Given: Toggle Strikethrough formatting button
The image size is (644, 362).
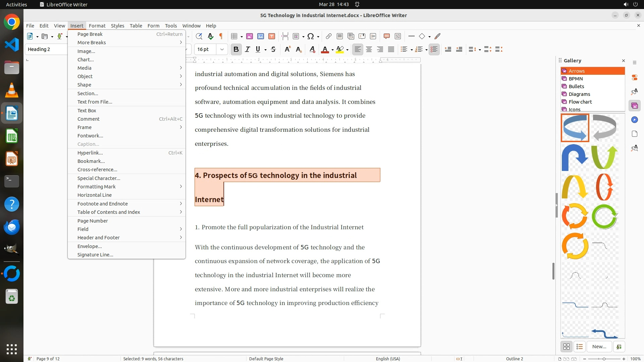Looking at the screenshot, I should [273, 49].
